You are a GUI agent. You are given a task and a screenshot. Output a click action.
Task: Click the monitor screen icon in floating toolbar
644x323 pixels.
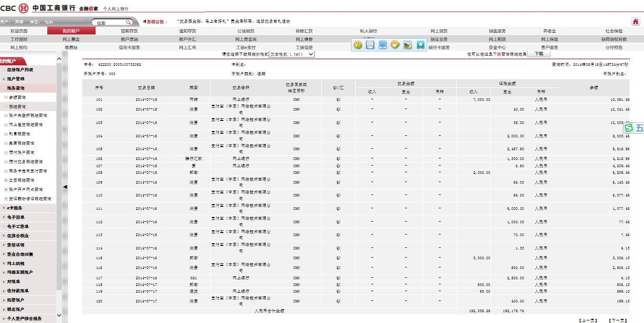point(382,45)
